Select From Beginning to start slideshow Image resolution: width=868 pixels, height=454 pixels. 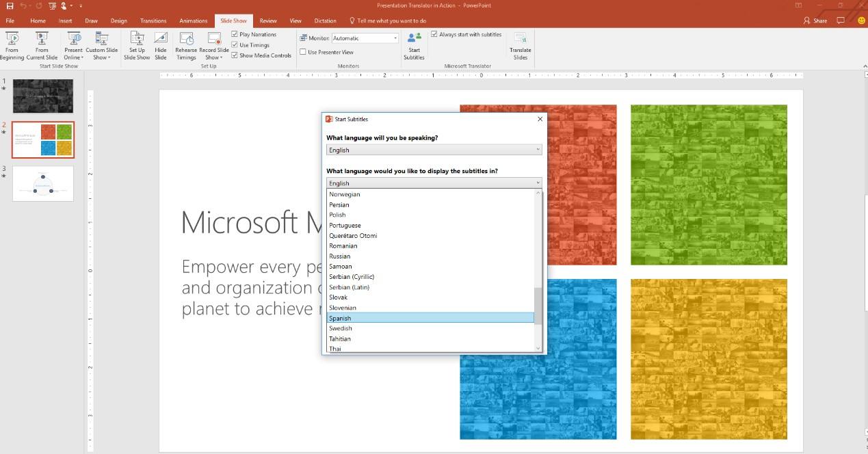click(12, 45)
